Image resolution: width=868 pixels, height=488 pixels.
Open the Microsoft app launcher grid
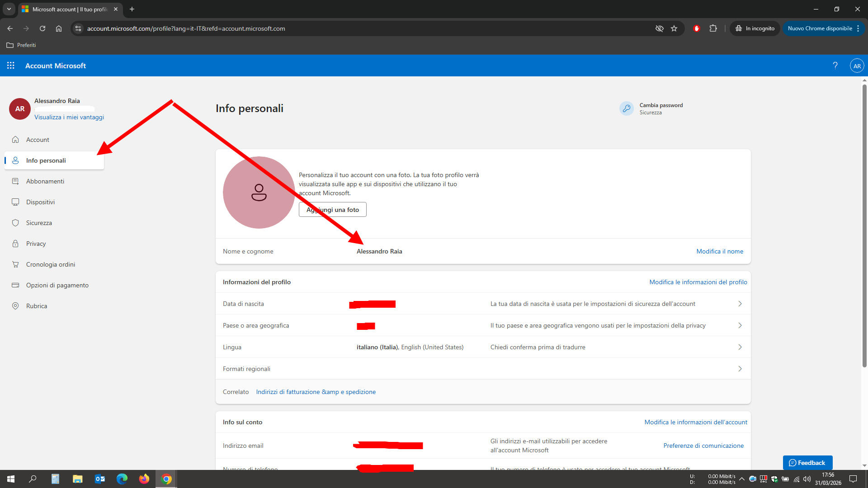(11, 66)
